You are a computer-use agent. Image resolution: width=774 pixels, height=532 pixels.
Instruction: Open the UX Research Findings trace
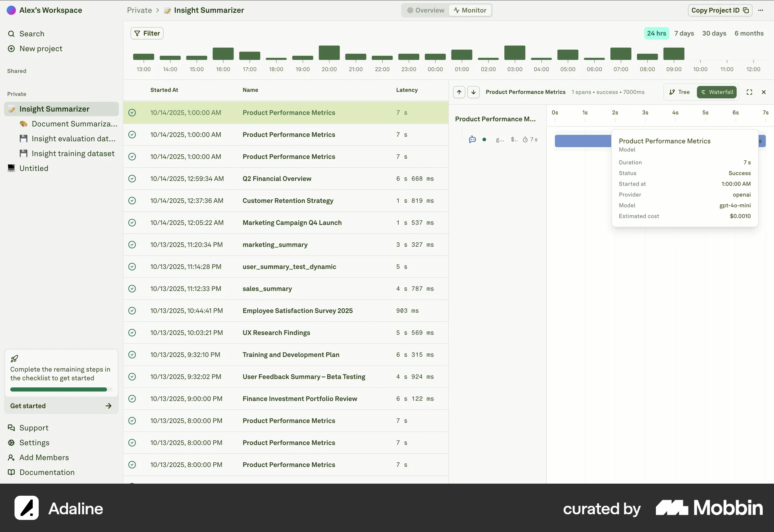pyautogui.click(x=286, y=332)
